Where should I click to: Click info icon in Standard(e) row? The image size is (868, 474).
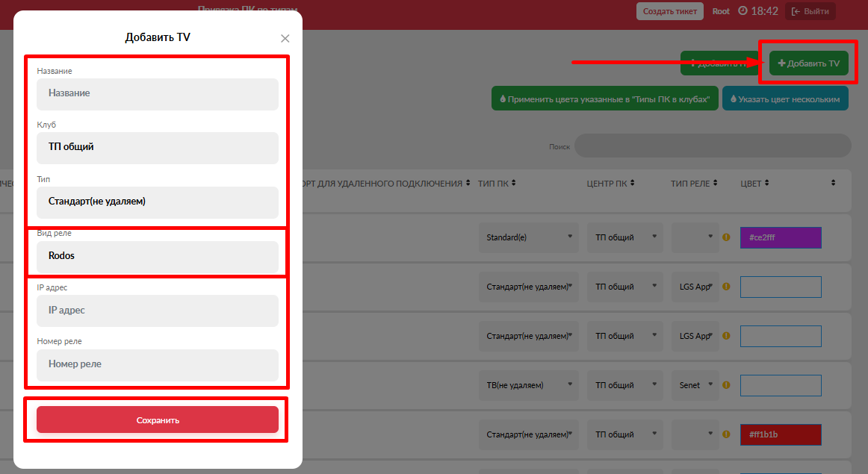pos(726,237)
